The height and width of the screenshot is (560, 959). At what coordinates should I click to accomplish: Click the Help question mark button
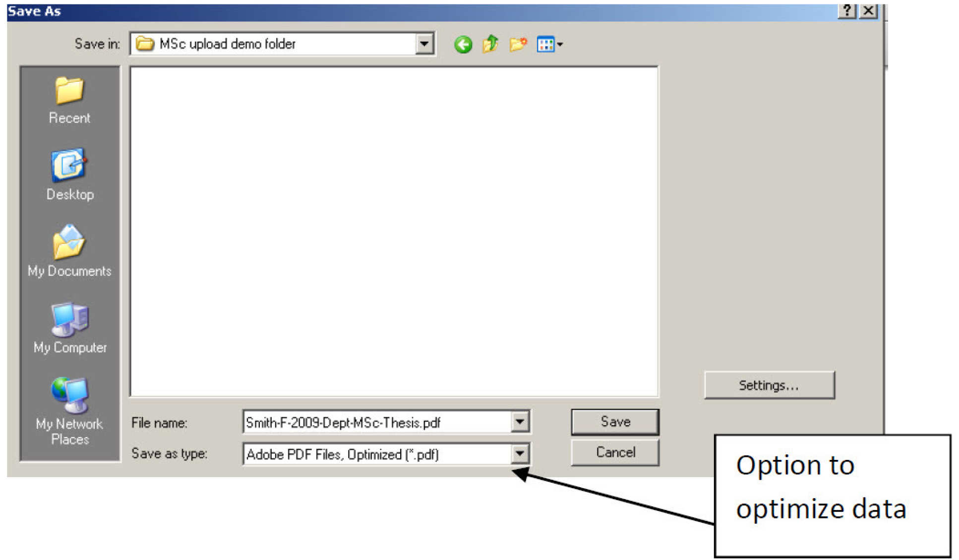point(847,10)
